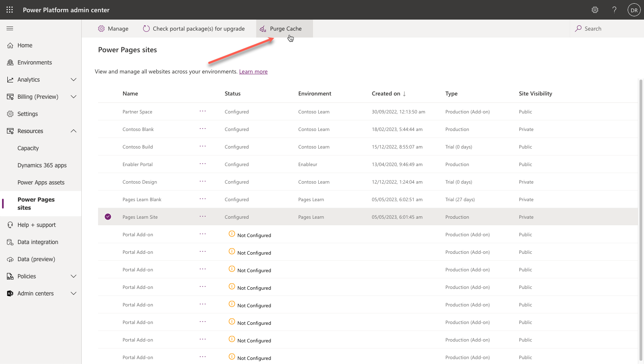
Task: Open more options for Contoso Blank
Action: (x=203, y=129)
